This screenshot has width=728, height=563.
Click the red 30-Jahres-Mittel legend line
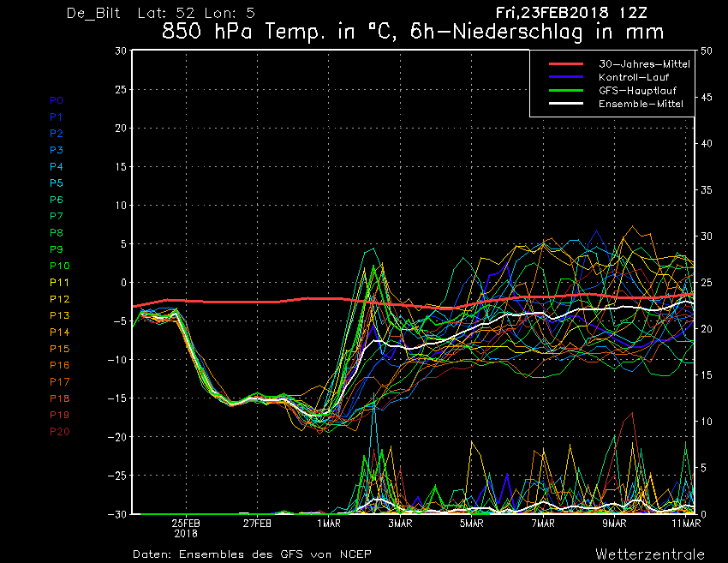click(566, 64)
